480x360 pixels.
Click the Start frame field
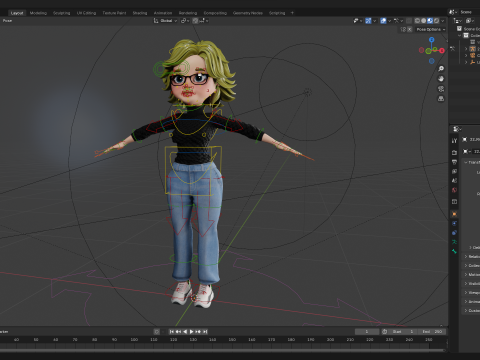(x=403, y=332)
